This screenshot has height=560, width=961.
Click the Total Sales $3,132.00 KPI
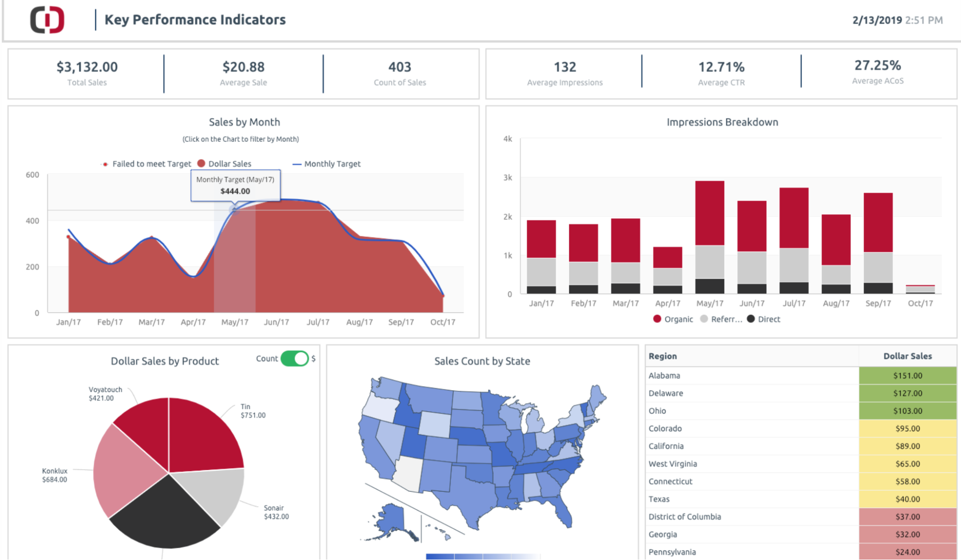click(87, 73)
